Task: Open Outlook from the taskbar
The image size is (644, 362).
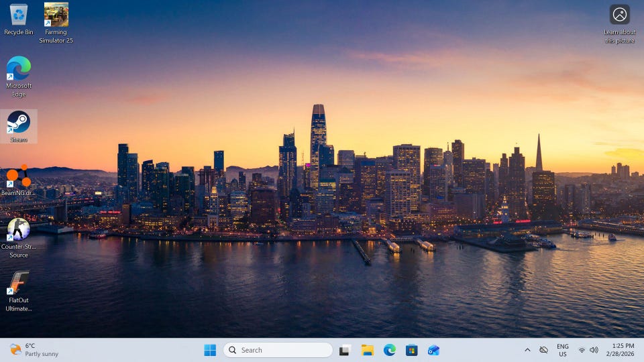Action: pos(434,350)
